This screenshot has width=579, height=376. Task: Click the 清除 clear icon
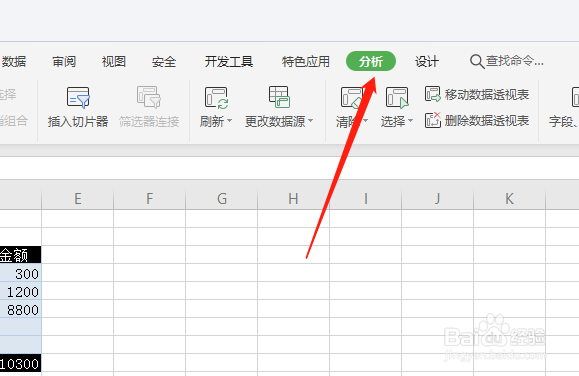click(351, 98)
